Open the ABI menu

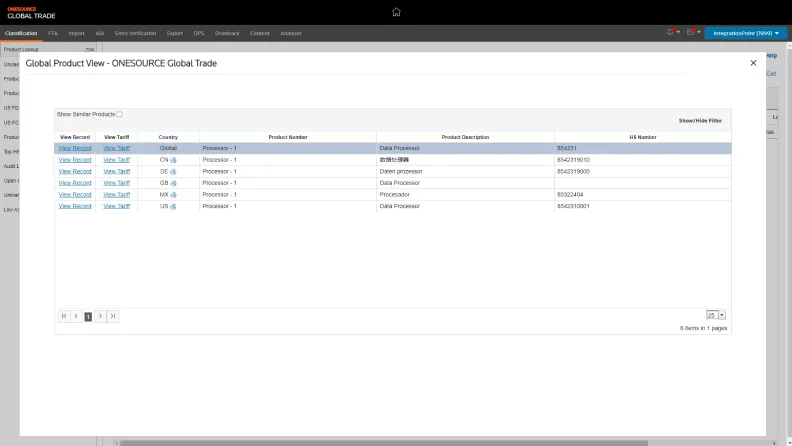point(100,33)
